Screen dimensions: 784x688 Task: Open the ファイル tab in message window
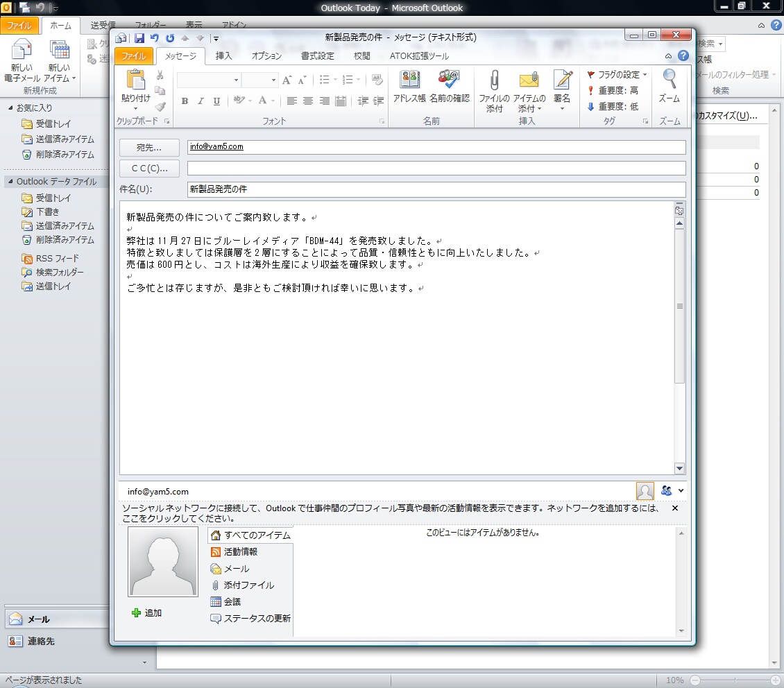(x=133, y=56)
